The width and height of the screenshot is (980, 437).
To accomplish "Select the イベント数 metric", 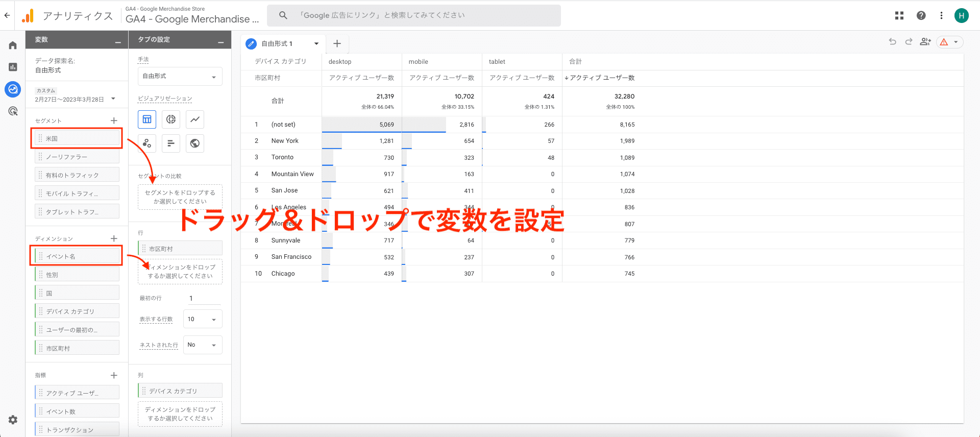I will click(x=77, y=411).
